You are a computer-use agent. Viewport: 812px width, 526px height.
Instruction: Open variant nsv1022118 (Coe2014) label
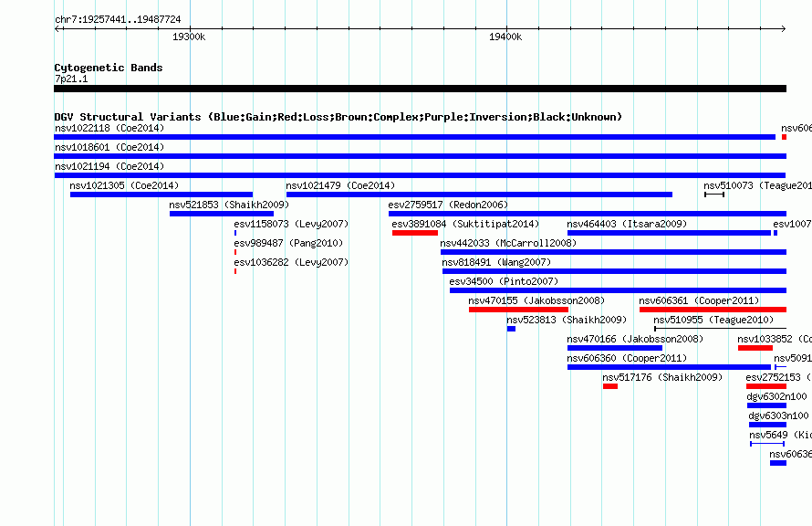pos(109,128)
